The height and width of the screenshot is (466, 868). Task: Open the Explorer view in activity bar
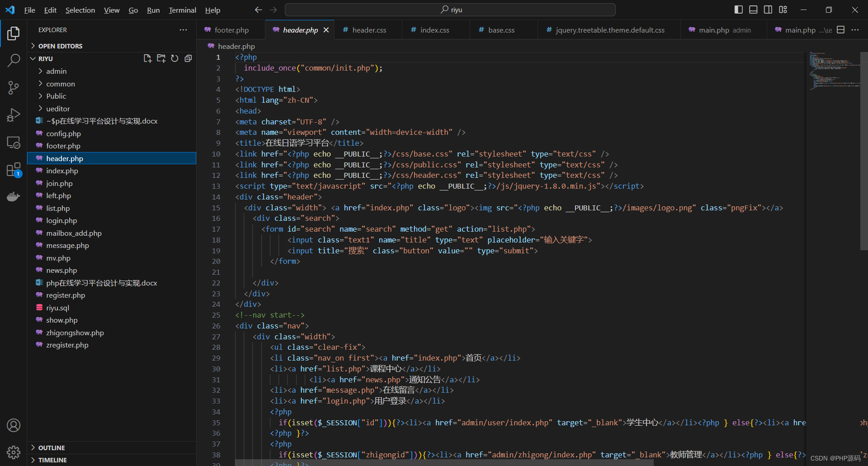[x=14, y=33]
